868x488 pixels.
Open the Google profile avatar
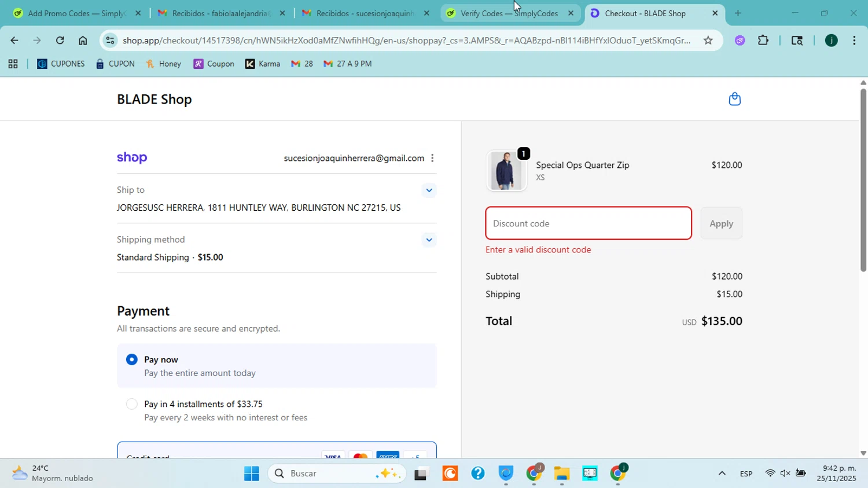point(831,40)
